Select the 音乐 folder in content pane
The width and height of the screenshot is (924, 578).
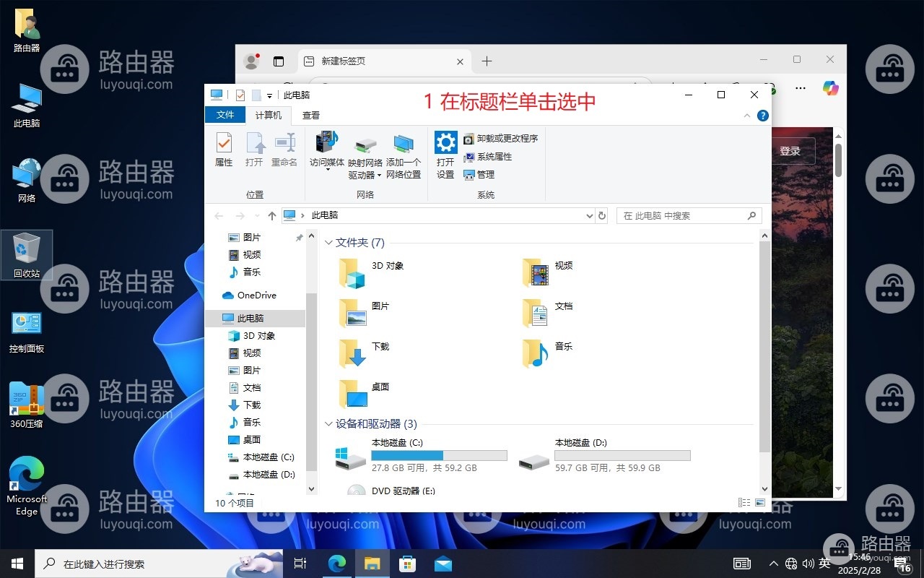(x=548, y=354)
